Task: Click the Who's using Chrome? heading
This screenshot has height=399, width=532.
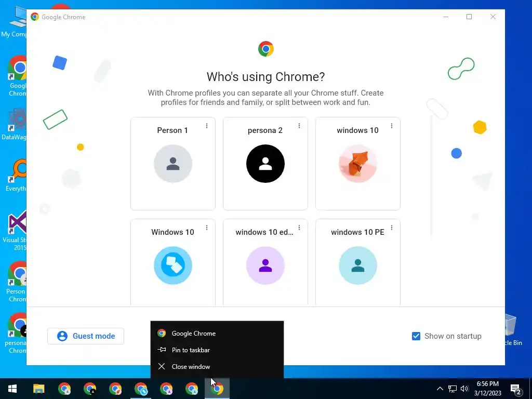Action: pos(265,77)
